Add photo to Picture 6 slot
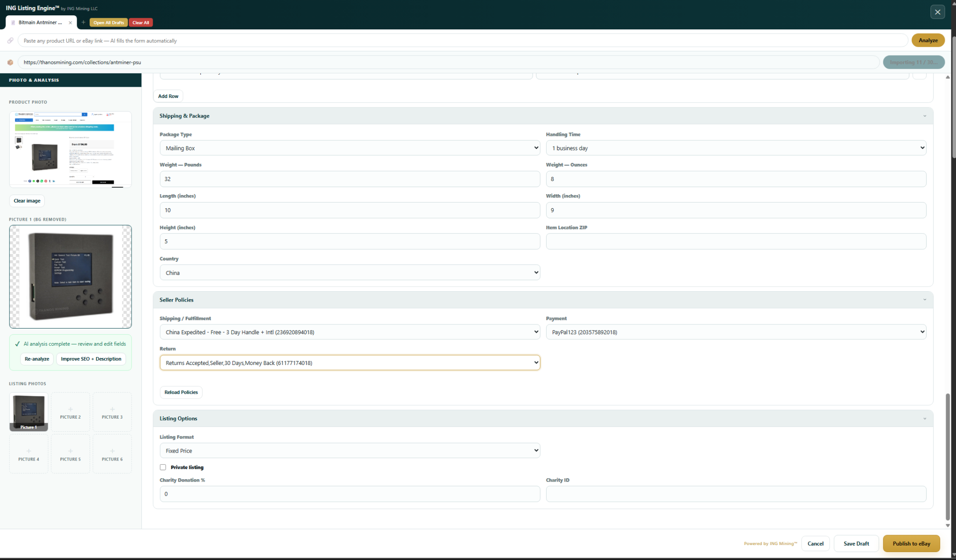Screen dimensions: 956x560 [x=112, y=454]
